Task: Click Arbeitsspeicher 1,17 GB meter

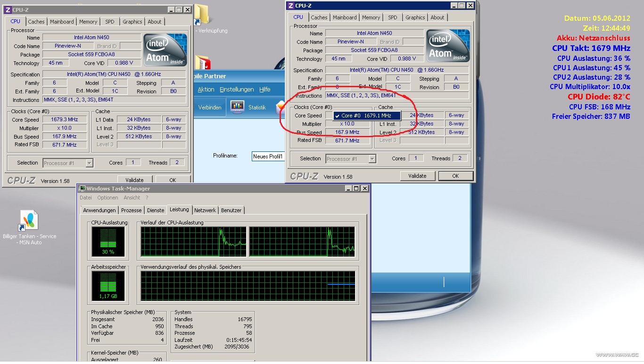Action: point(108,286)
